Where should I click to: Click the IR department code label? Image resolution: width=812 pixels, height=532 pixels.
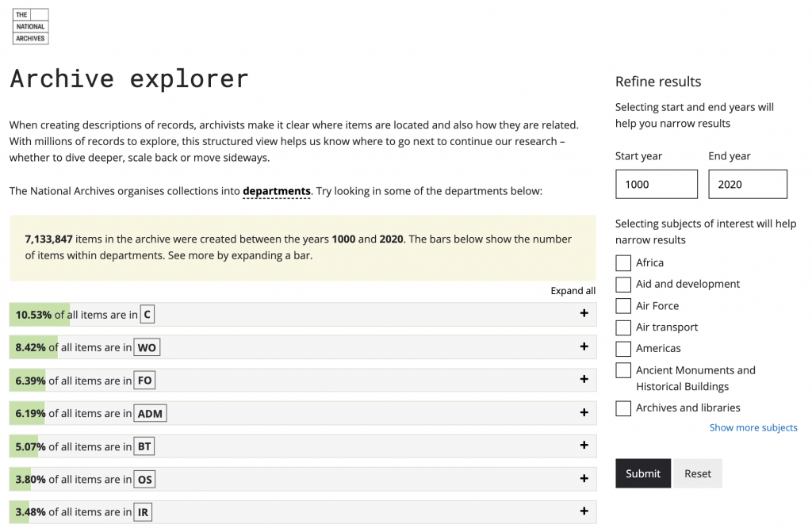click(143, 512)
